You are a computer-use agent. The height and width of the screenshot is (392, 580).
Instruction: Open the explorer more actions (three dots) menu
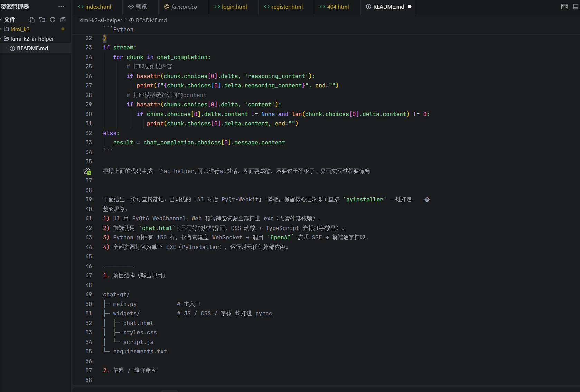tap(61, 7)
